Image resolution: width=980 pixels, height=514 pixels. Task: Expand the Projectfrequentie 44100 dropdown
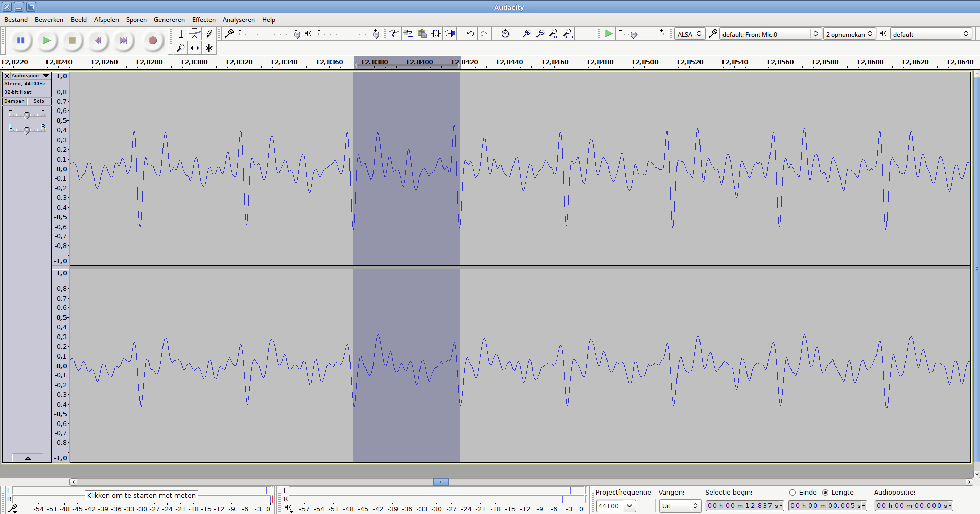[629, 506]
